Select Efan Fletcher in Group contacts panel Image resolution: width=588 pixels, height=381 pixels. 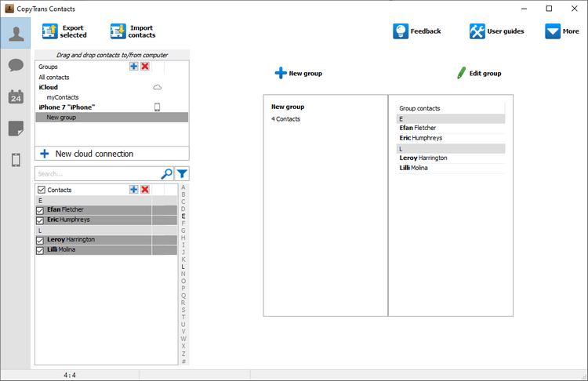click(x=451, y=128)
